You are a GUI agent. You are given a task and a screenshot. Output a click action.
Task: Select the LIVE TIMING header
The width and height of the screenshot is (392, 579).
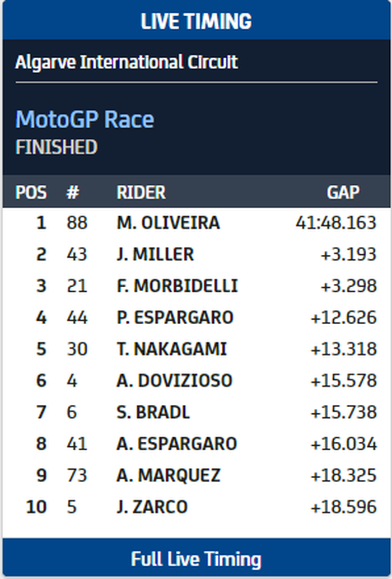(x=196, y=21)
